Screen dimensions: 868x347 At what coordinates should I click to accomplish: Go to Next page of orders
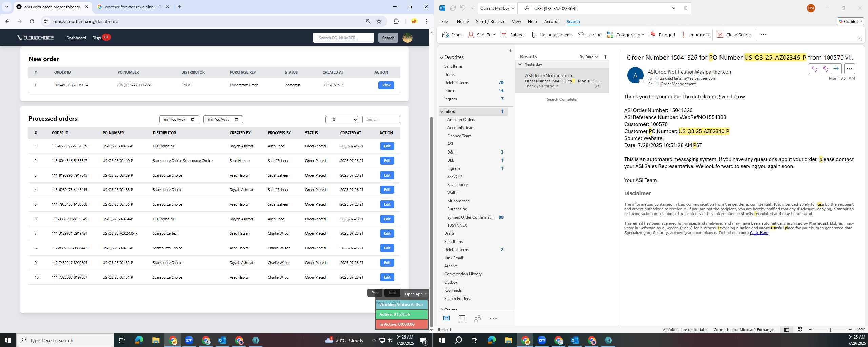tap(392, 293)
